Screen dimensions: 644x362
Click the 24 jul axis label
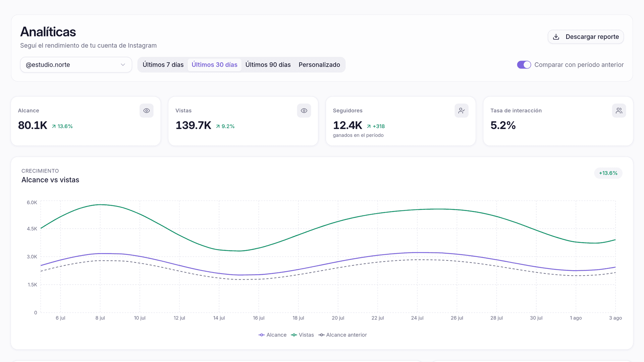click(x=417, y=318)
